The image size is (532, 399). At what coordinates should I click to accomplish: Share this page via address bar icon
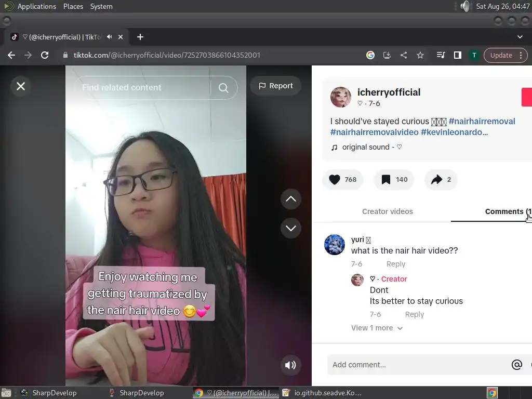click(x=403, y=55)
